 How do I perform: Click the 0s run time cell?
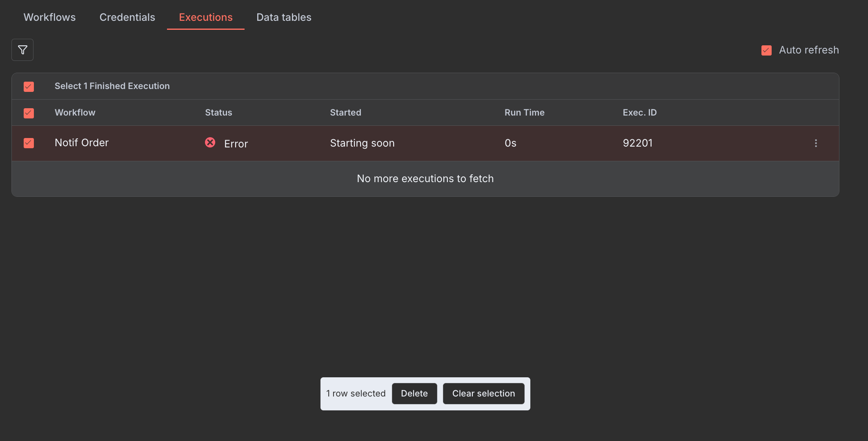click(x=510, y=143)
